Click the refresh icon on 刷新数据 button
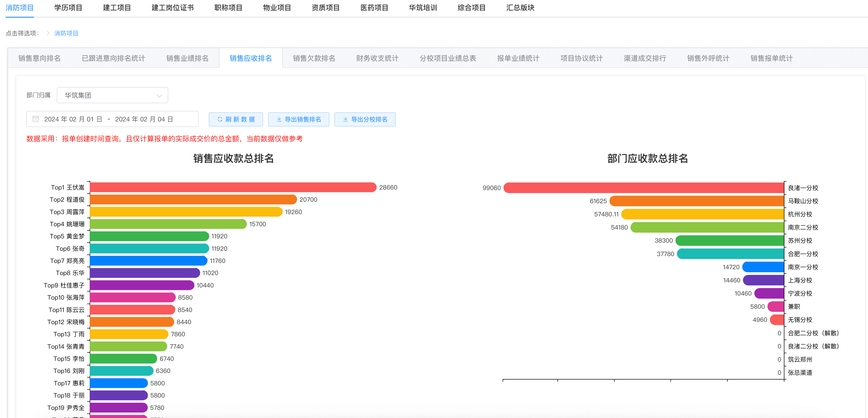 point(220,119)
